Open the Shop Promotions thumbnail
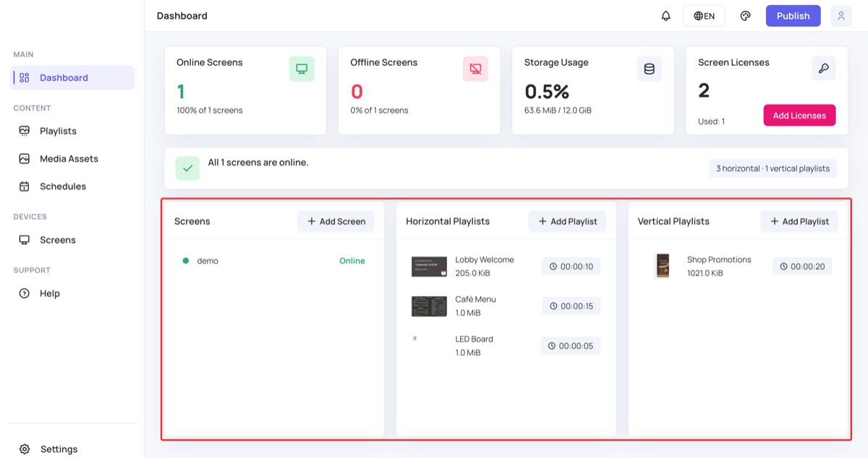 click(662, 266)
